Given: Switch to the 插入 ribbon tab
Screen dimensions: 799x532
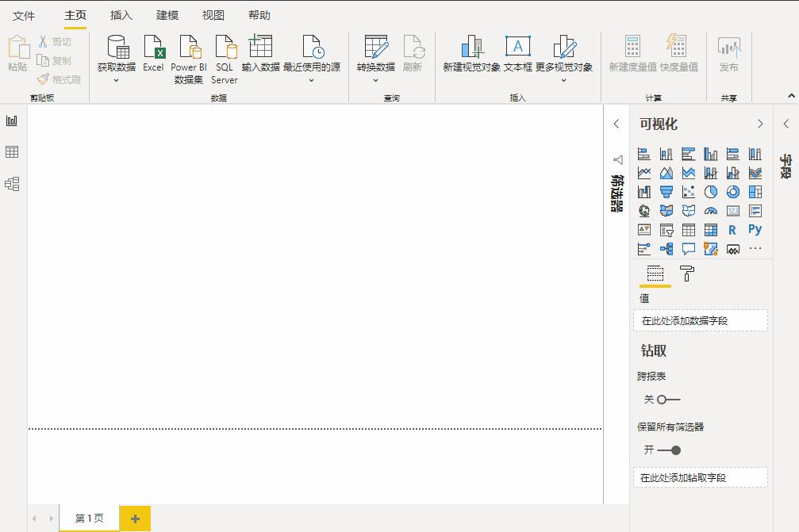Looking at the screenshot, I should coord(119,14).
